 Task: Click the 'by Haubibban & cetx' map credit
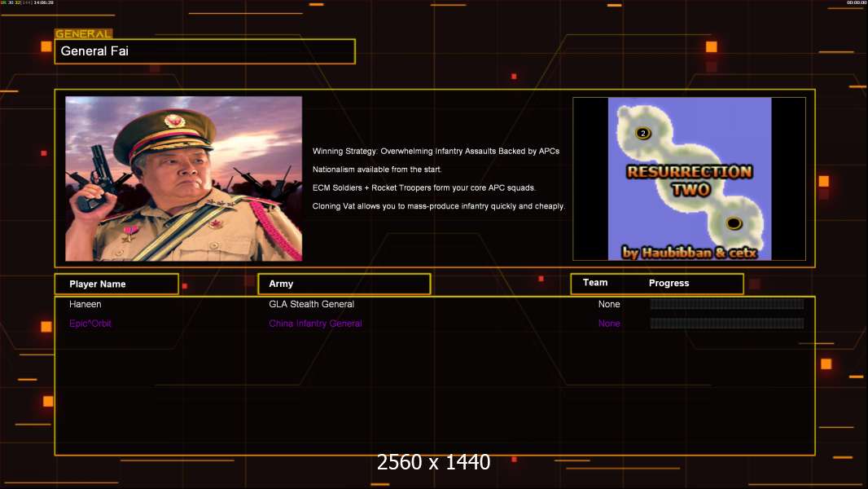[689, 253]
